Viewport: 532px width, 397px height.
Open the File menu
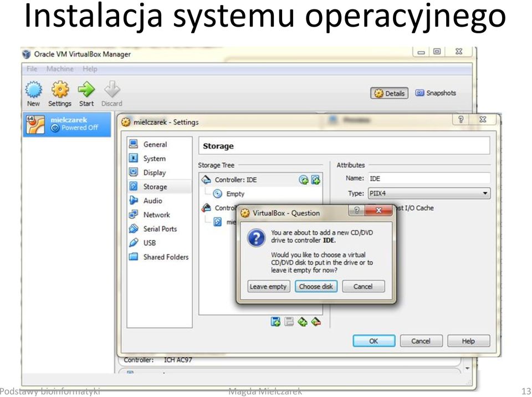(x=32, y=69)
